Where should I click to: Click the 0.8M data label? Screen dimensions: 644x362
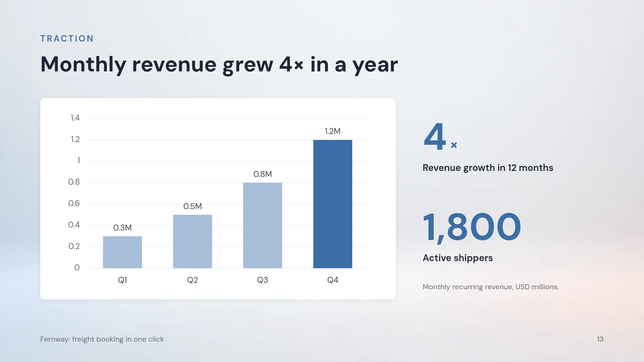click(263, 174)
